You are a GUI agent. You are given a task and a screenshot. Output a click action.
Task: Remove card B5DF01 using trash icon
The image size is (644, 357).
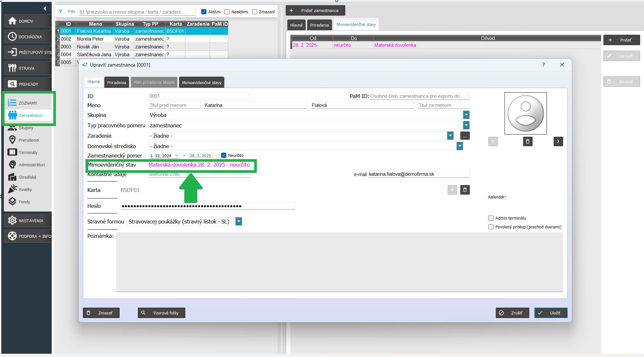(465, 190)
